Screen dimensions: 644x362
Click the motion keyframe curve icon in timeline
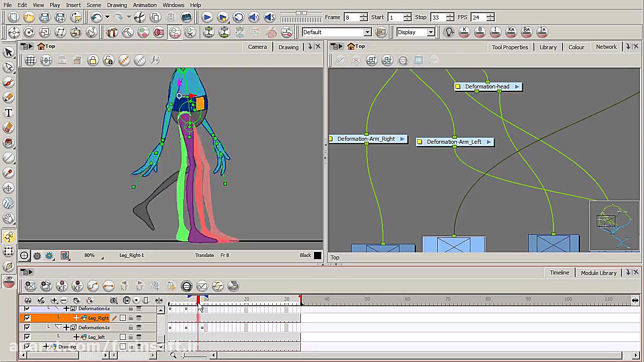[x=93, y=286]
